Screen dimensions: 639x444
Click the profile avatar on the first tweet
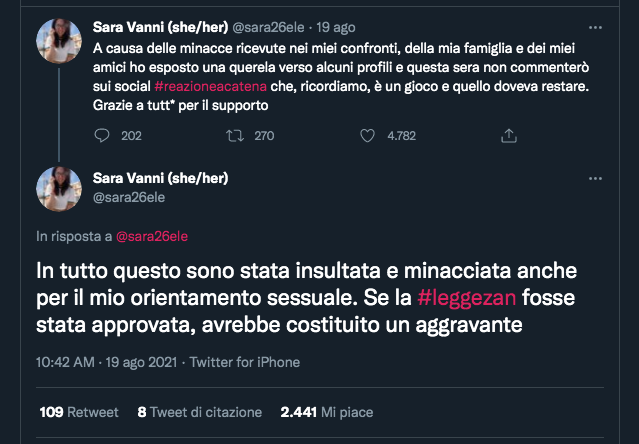pyautogui.click(x=59, y=42)
